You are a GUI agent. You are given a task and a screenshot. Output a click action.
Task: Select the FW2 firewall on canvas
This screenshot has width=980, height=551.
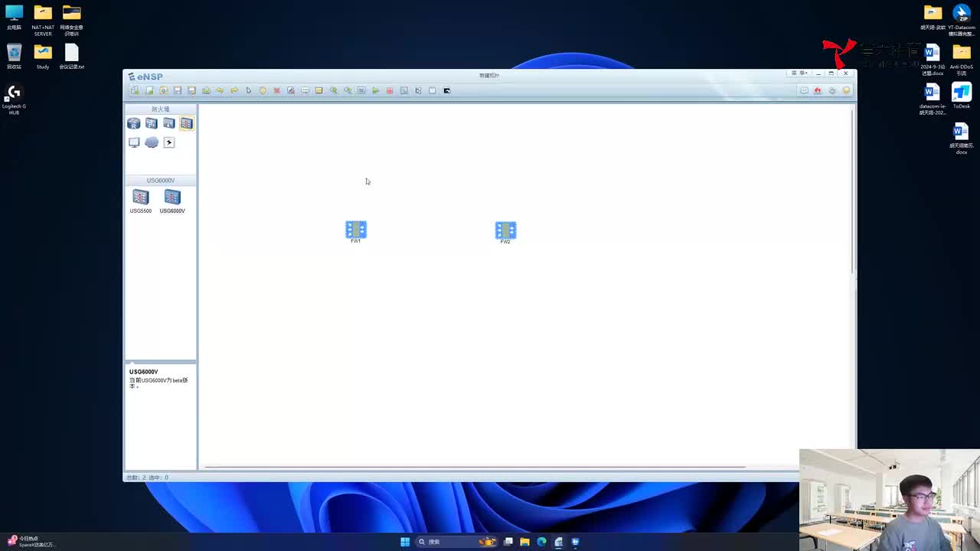tap(505, 232)
